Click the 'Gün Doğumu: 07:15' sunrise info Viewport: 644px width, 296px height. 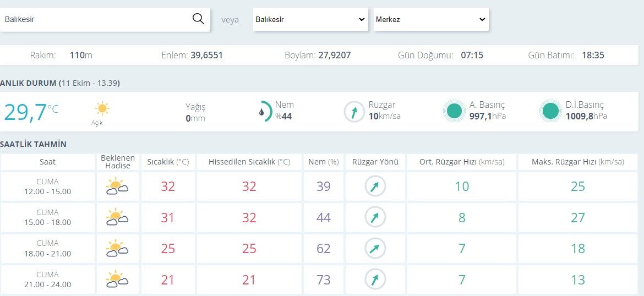[x=441, y=55]
